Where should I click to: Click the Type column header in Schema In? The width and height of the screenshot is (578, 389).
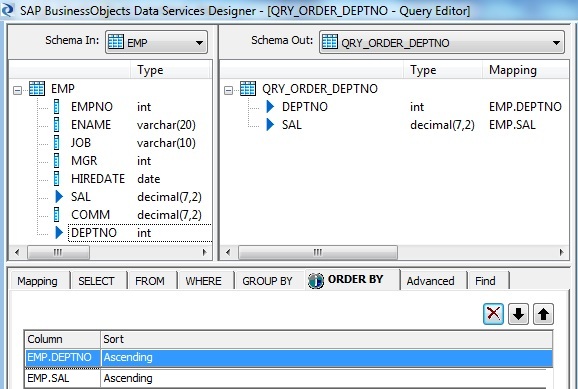(x=170, y=70)
